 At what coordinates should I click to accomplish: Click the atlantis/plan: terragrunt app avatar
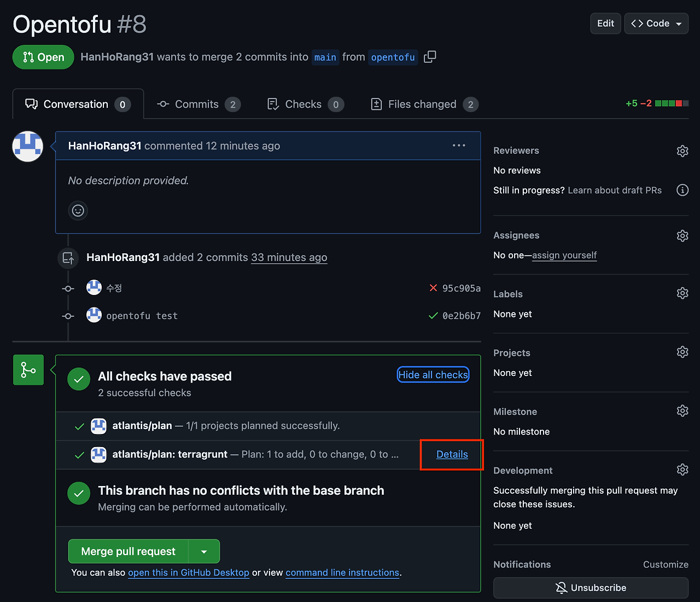click(98, 455)
